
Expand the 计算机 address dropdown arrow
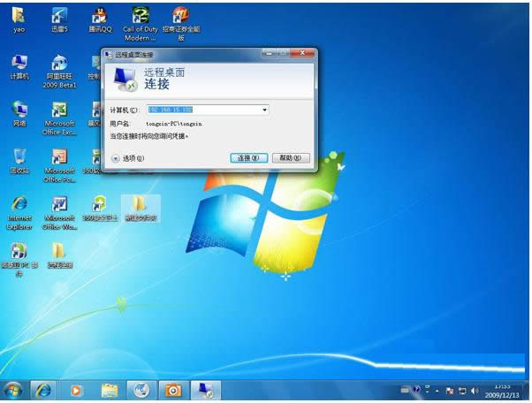264,110
